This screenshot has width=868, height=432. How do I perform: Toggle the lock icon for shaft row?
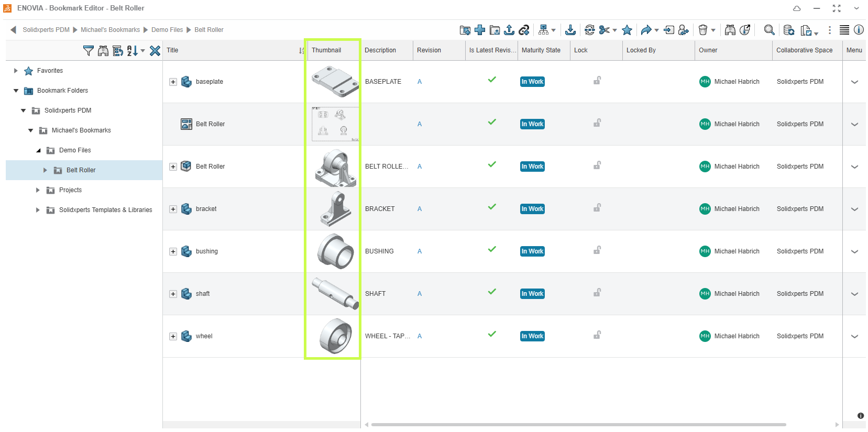point(597,293)
